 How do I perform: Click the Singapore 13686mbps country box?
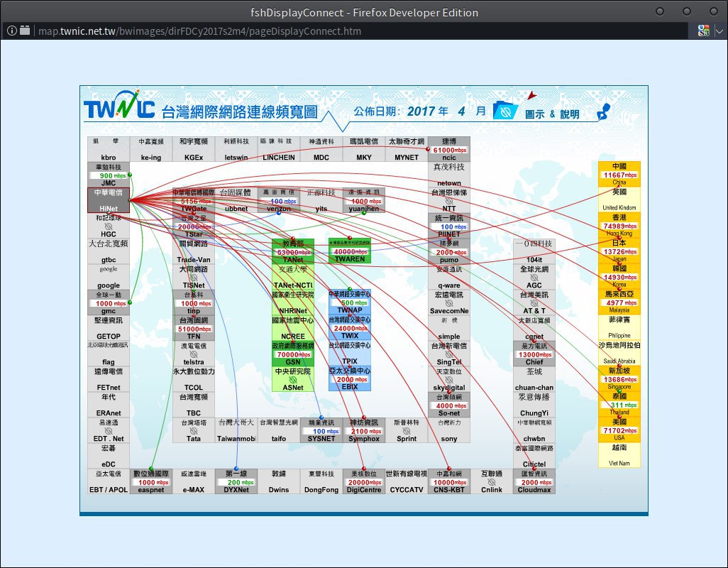click(x=619, y=378)
